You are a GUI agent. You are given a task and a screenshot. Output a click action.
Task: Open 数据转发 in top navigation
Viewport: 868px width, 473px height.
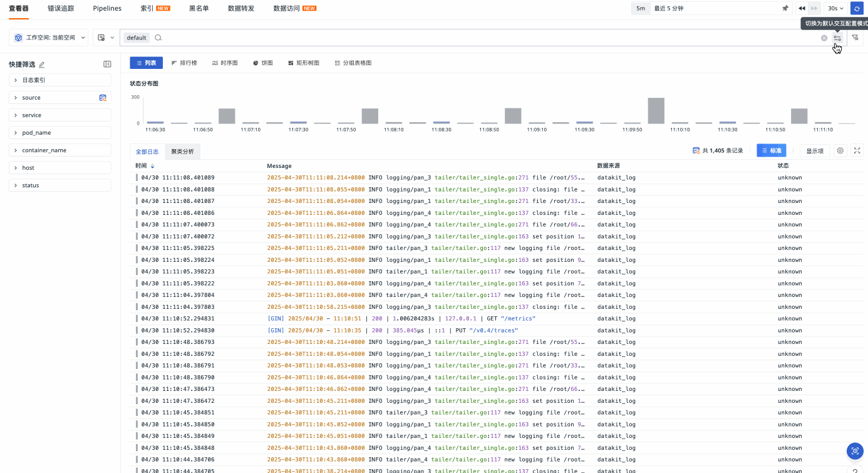(241, 8)
